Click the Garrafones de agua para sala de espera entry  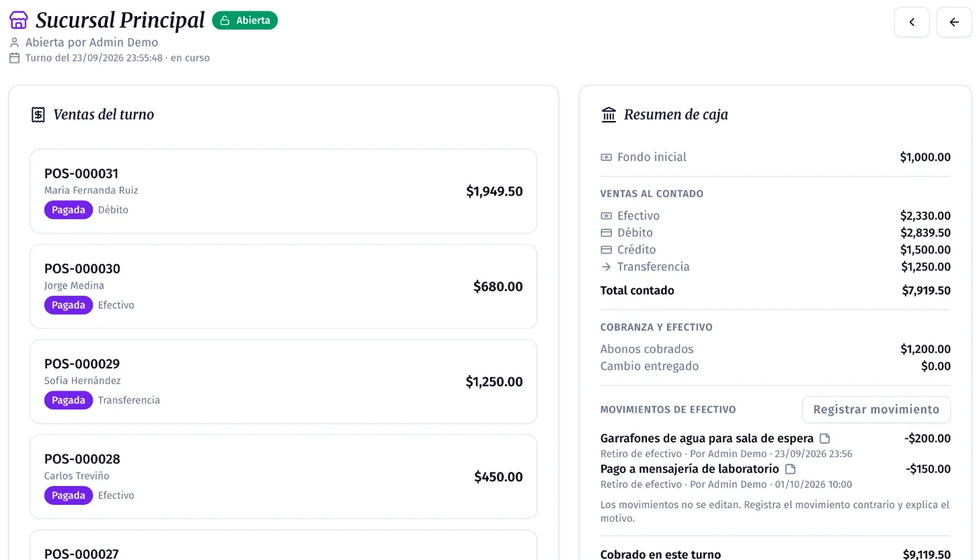coord(707,438)
